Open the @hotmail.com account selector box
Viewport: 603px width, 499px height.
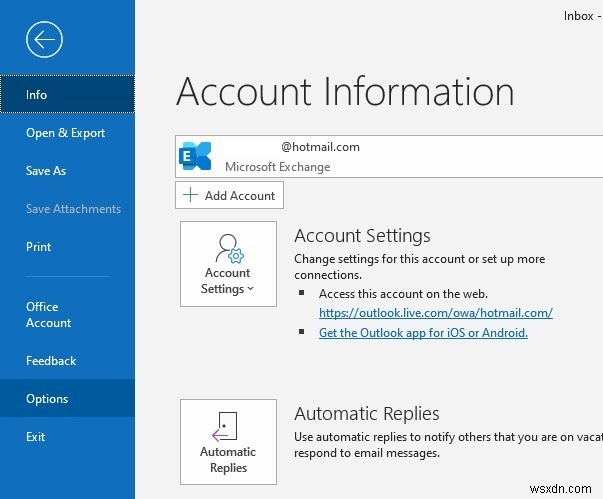click(x=389, y=156)
